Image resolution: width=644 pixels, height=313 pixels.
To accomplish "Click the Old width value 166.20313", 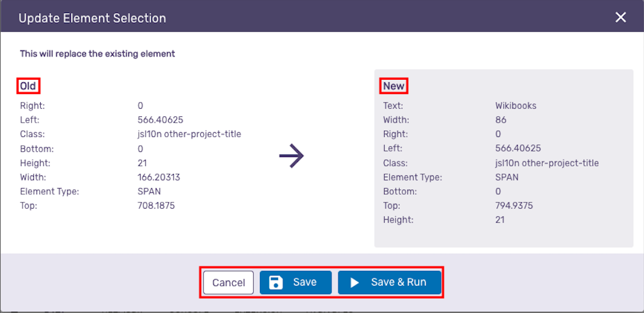I will (x=159, y=177).
